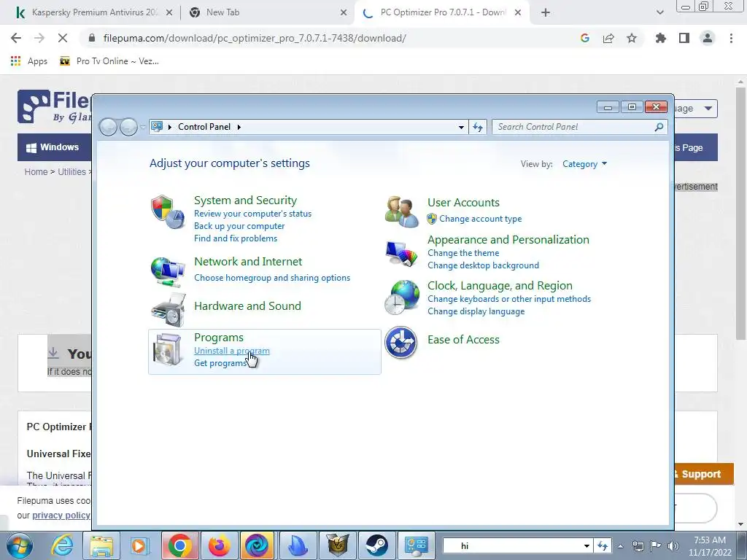Open the Chrome profile avatar
Viewport: 747px width, 560px height.
(x=708, y=38)
